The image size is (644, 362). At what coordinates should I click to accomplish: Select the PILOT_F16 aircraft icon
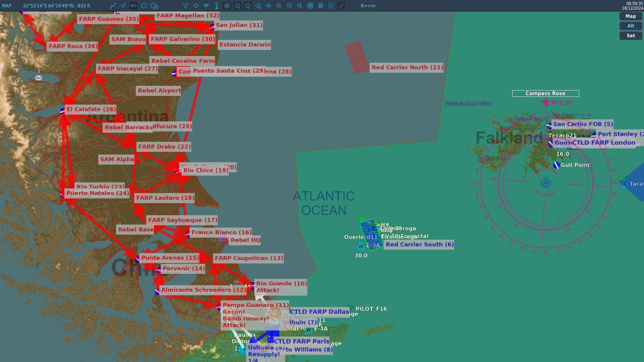point(350,308)
